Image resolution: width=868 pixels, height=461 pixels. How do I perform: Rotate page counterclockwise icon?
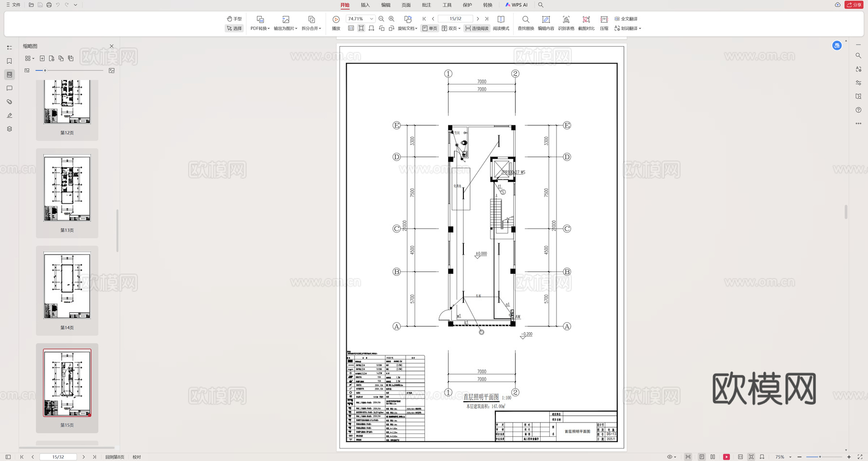pyautogui.click(x=381, y=28)
